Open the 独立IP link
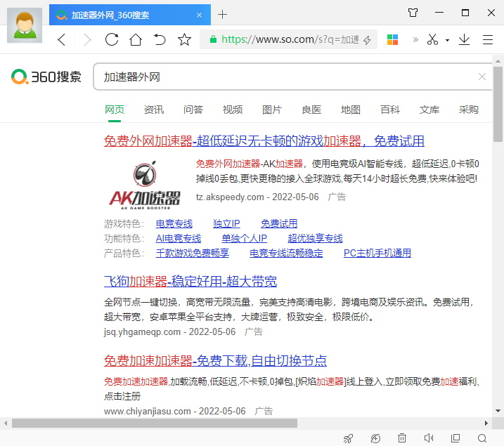504x446 pixels. tap(226, 223)
